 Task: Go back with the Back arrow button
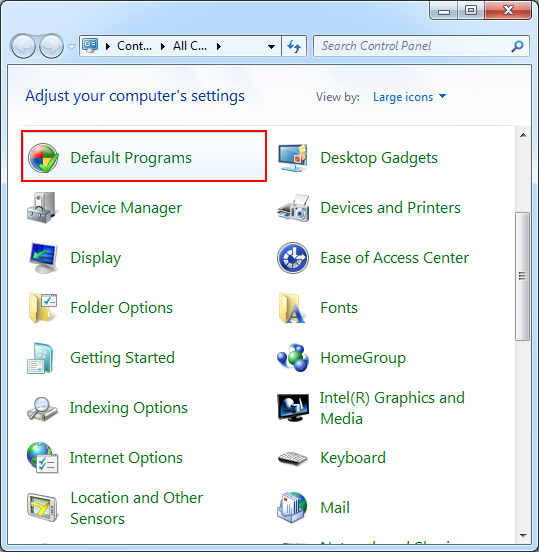click(23, 46)
